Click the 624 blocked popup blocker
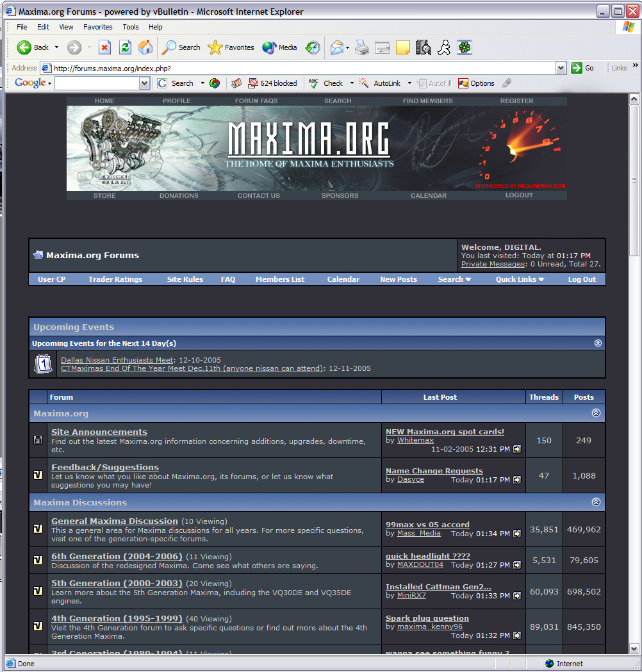Screen dimensions: 642x672 pos(272,83)
